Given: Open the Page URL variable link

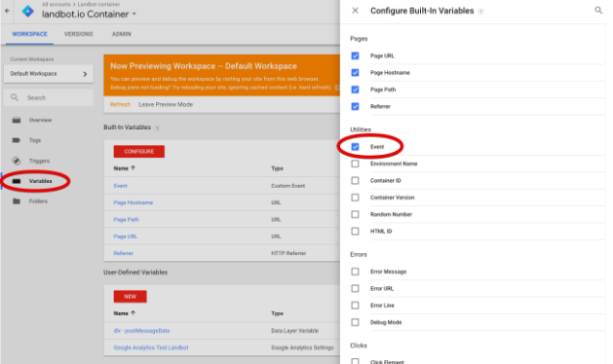Looking at the screenshot, I should tap(126, 237).
